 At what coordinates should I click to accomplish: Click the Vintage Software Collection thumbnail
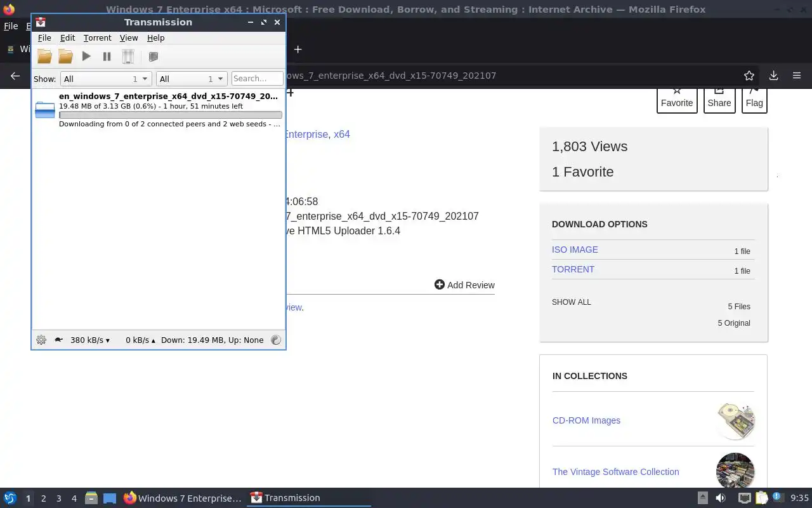pyautogui.click(x=735, y=471)
